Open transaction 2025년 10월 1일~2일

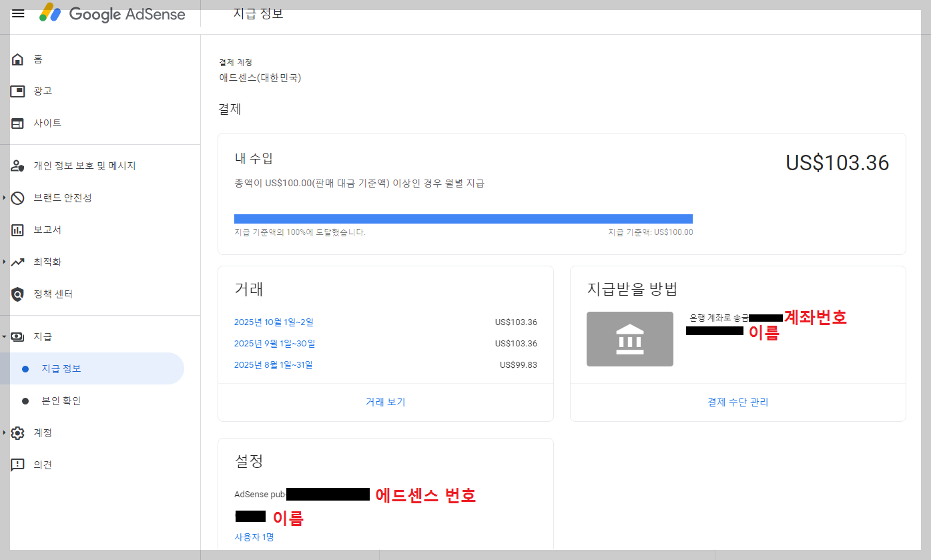point(274,322)
